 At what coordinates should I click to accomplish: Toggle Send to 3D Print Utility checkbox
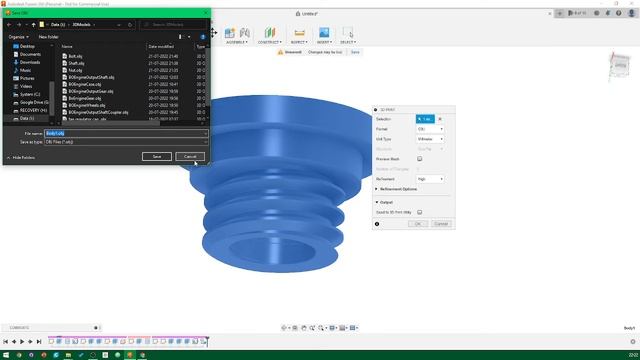[x=420, y=212]
